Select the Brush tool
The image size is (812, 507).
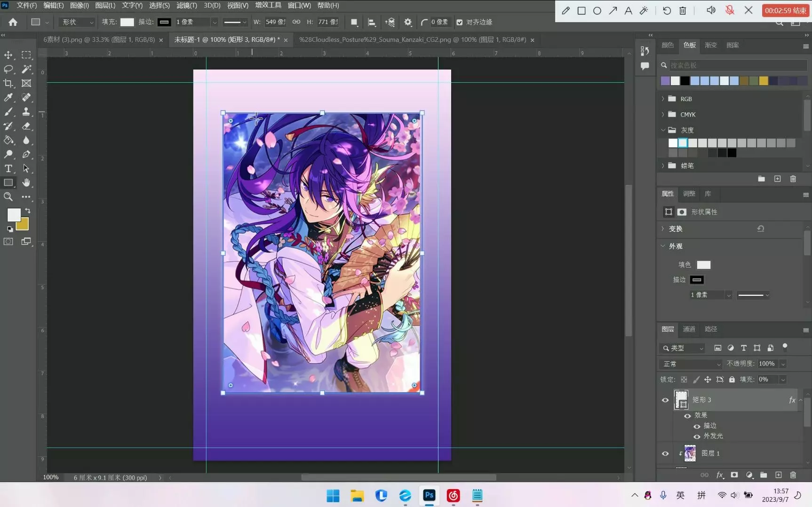(x=8, y=111)
